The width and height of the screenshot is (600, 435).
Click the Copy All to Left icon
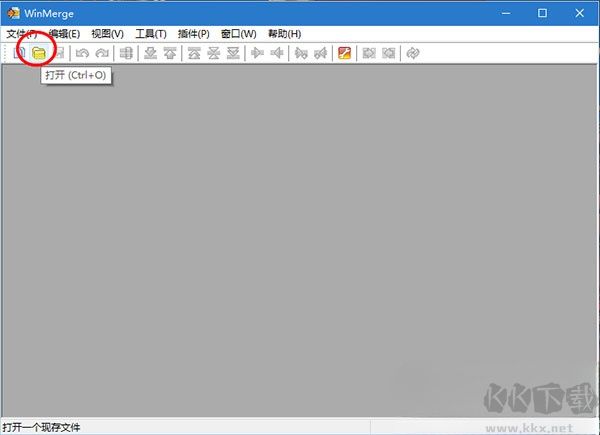click(388, 53)
